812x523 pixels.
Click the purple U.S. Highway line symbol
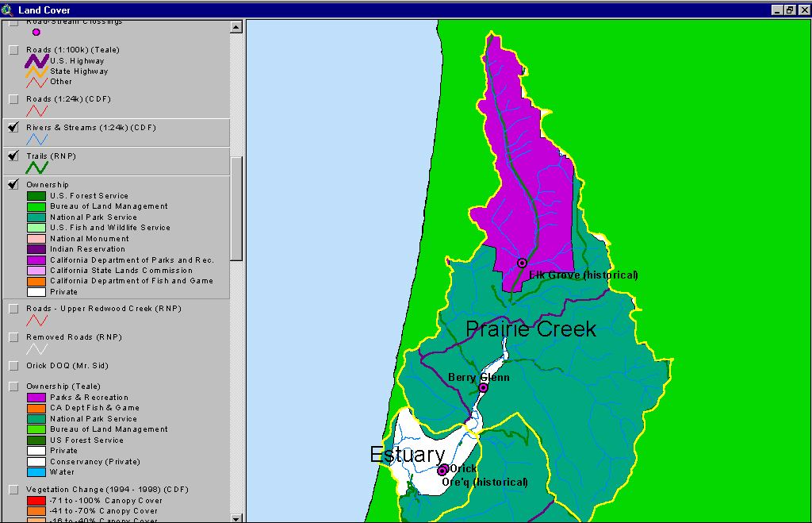tap(36, 61)
